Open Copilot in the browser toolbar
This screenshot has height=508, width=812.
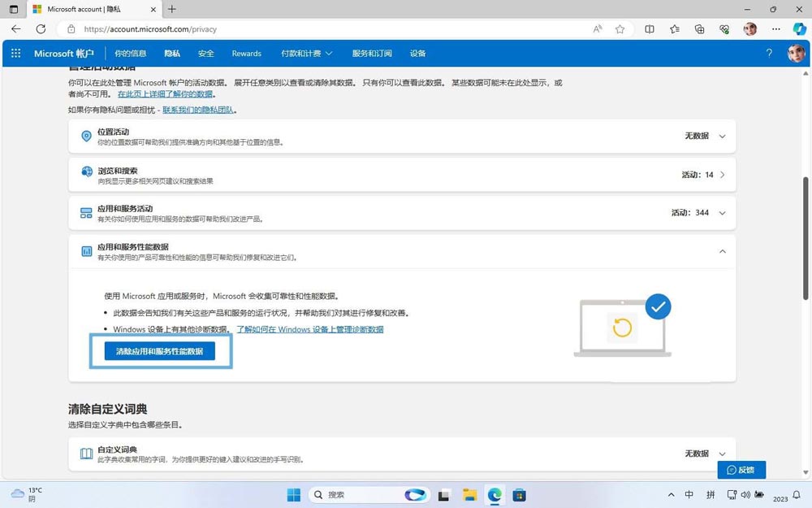tap(799, 28)
